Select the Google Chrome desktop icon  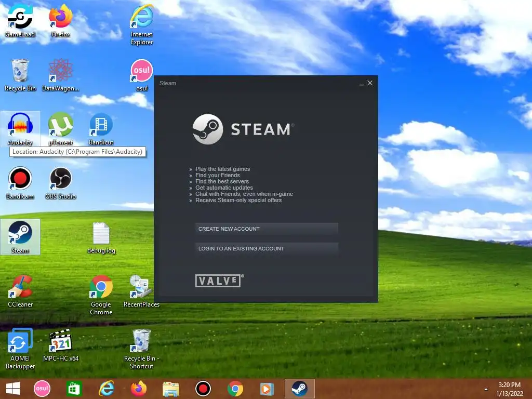point(101,295)
